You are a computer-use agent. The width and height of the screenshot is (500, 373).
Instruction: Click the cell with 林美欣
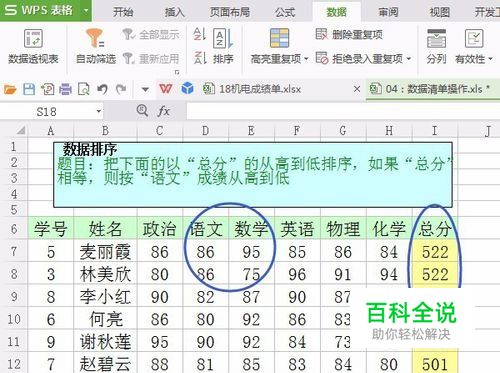[105, 274]
